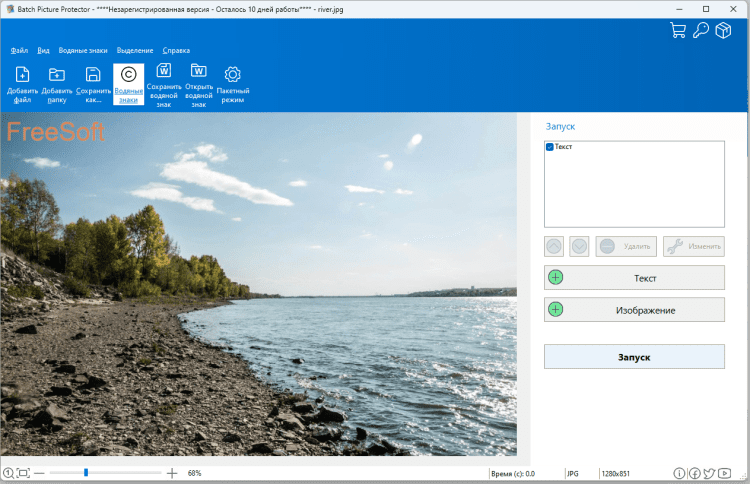
Task: Open the Twitter icon
Action: [x=709, y=473]
